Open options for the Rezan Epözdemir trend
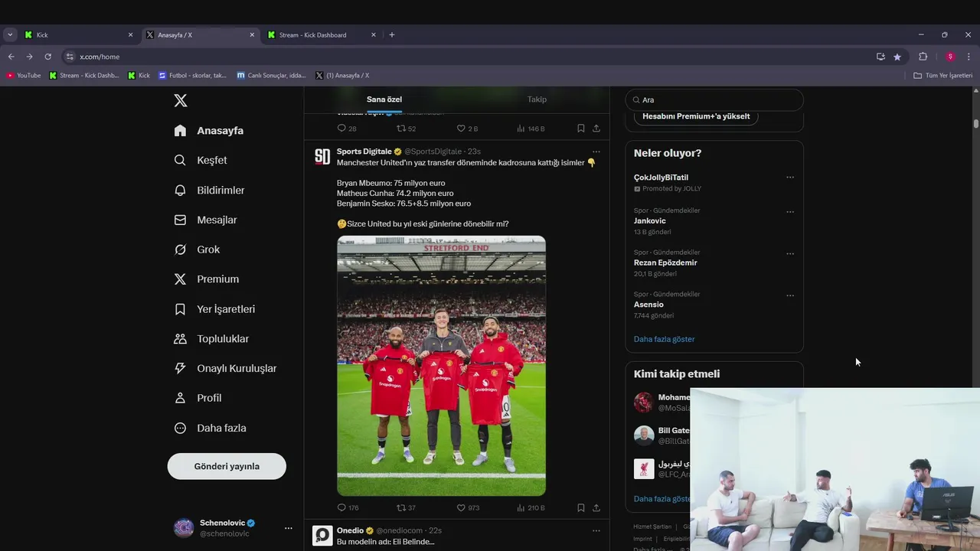 (790, 254)
